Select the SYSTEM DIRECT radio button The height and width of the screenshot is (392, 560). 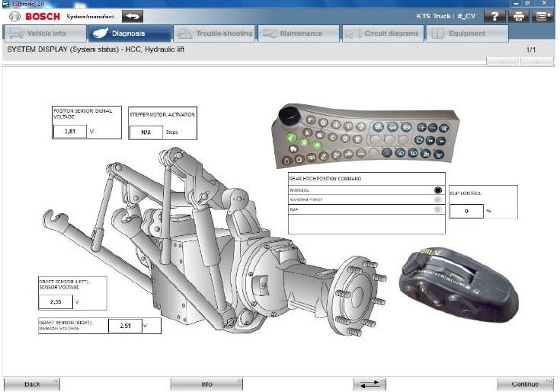(x=438, y=199)
